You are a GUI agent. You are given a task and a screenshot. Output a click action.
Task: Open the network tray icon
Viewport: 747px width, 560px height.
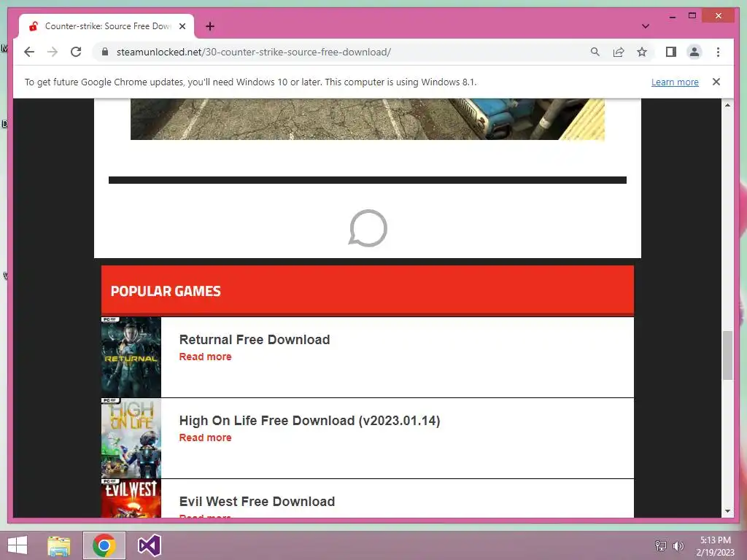coord(661,545)
